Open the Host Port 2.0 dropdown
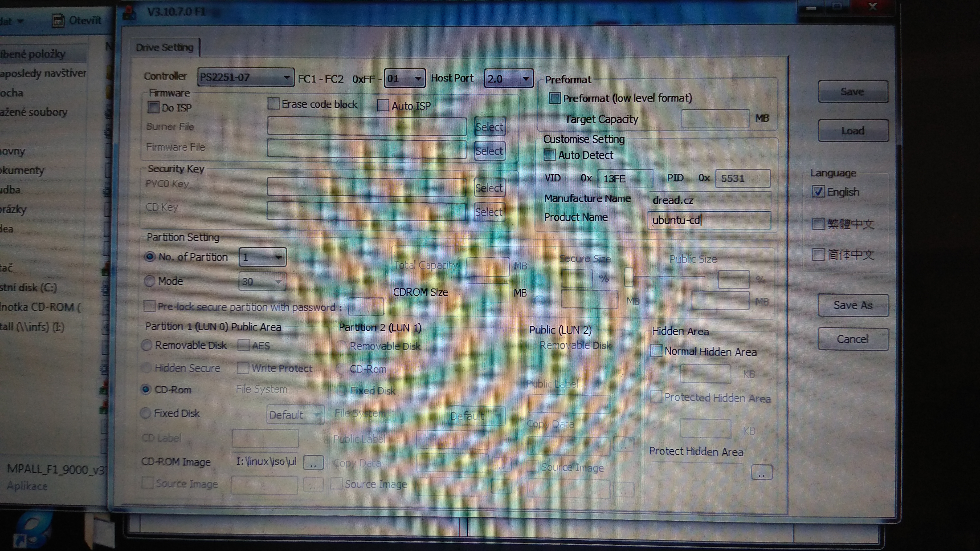This screenshot has width=980, height=551. coord(509,79)
